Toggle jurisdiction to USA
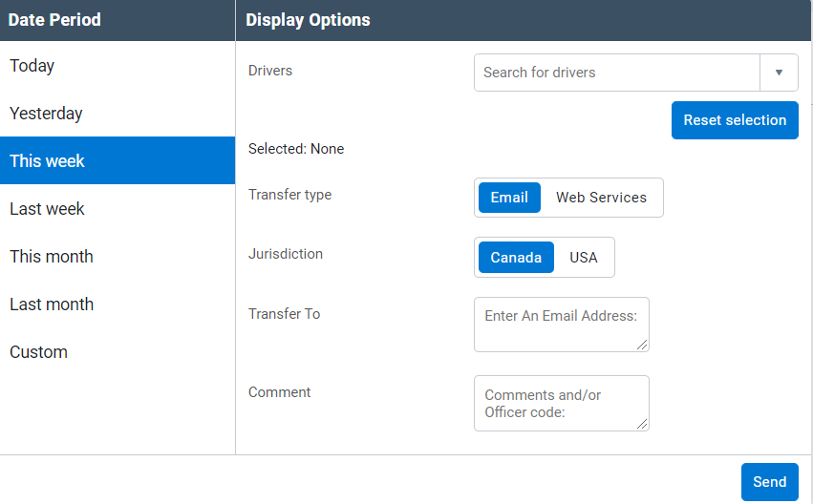Image resolution: width=813 pixels, height=504 pixels. pyautogui.click(x=583, y=258)
